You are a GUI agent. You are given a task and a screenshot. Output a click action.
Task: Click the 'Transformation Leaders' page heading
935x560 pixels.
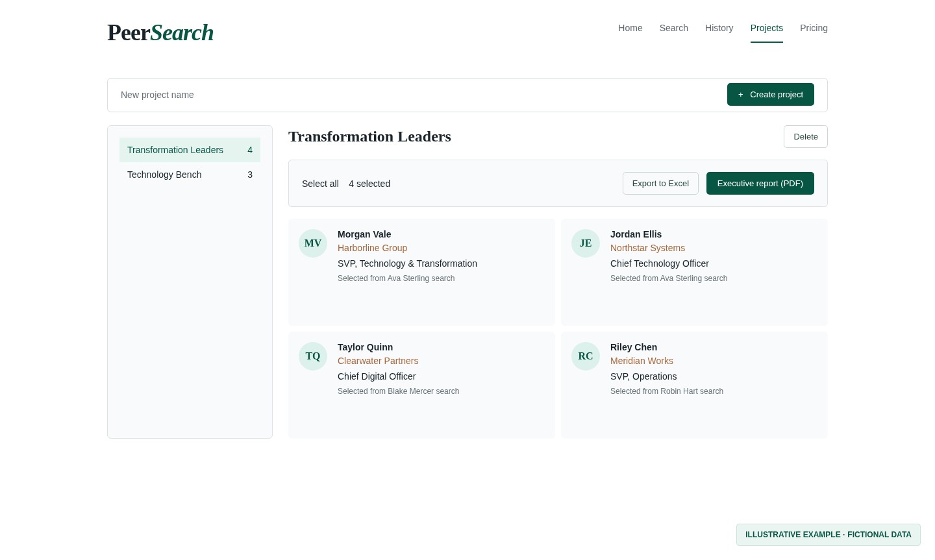click(369, 136)
